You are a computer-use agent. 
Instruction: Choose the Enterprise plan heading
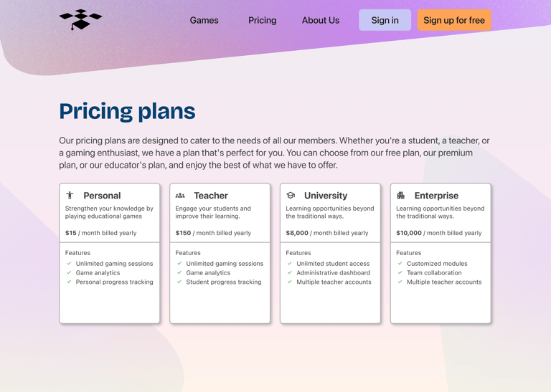[x=436, y=195]
